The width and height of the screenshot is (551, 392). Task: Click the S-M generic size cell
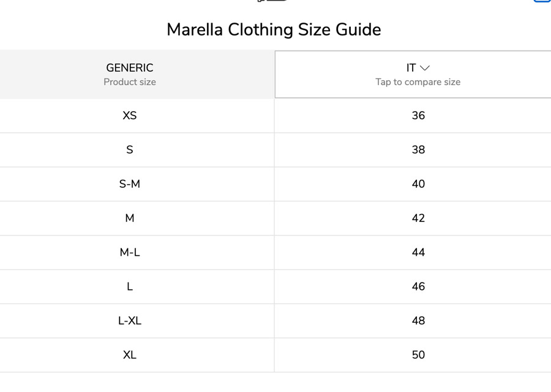(130, 184)
